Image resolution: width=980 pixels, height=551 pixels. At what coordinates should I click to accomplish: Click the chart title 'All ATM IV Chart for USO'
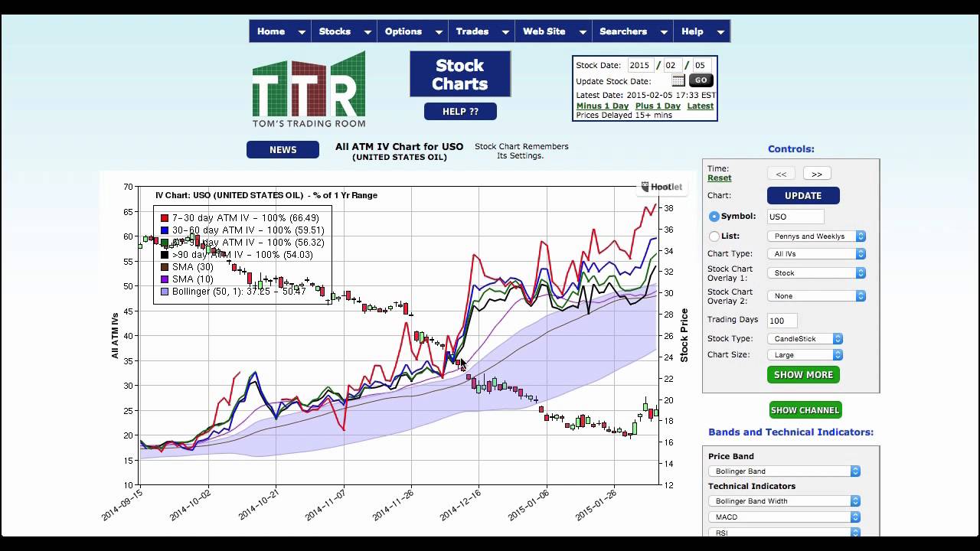coord(399,146)
